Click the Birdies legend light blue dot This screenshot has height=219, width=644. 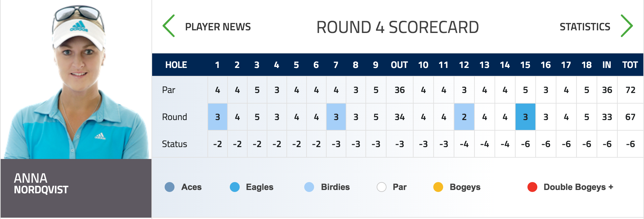309,187
